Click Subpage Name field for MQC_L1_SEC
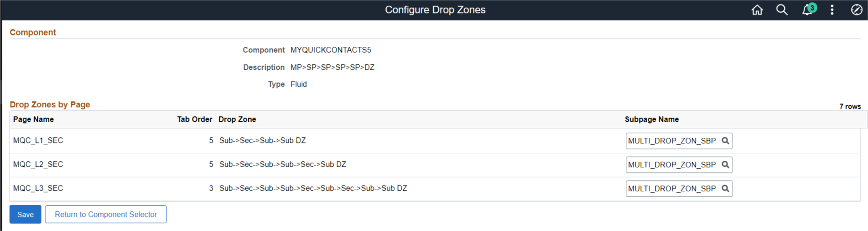Image resolution: width=868 pixels, height=231 pixels. (x=672, y=141)
